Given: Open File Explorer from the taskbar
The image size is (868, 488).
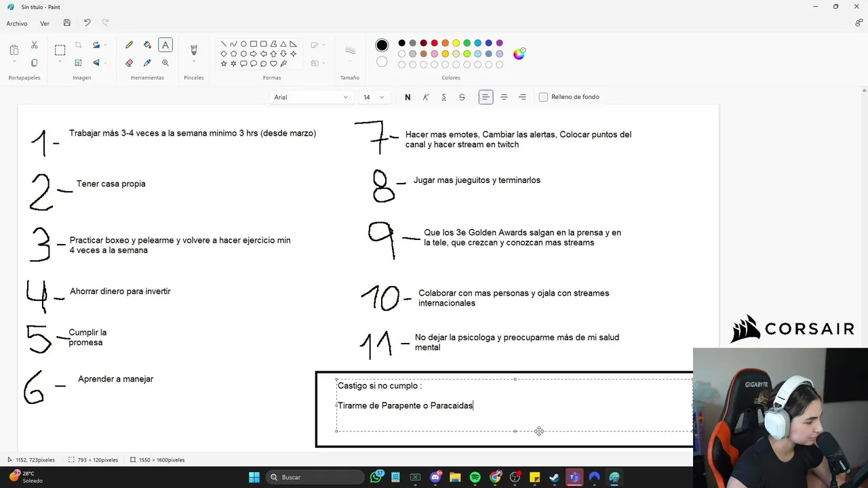Looking at the screenshot, I should [x=455, y=477].
